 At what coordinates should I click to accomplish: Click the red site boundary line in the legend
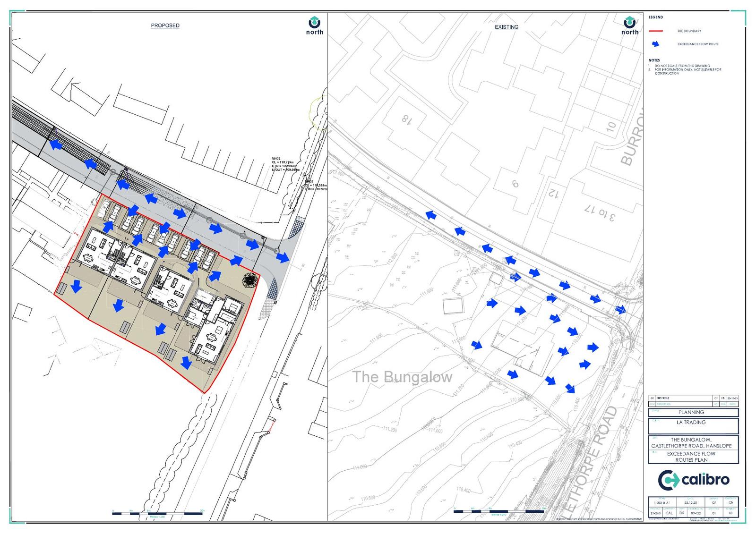pos(656,31)
